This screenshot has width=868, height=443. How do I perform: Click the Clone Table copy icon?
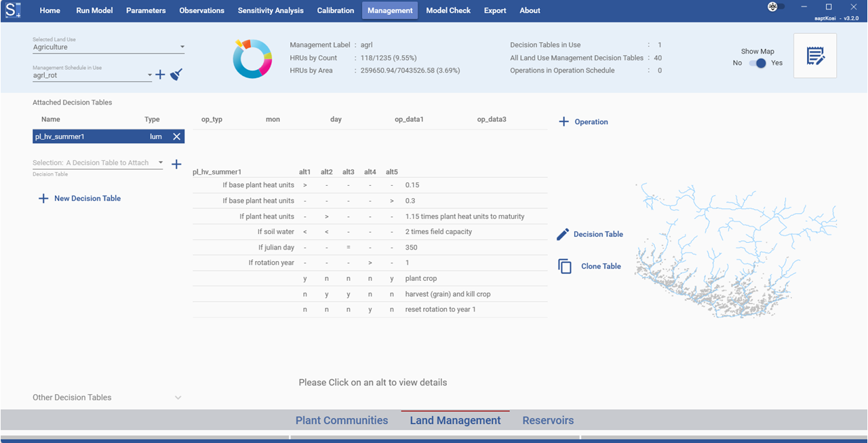click(x=564, y=267)
